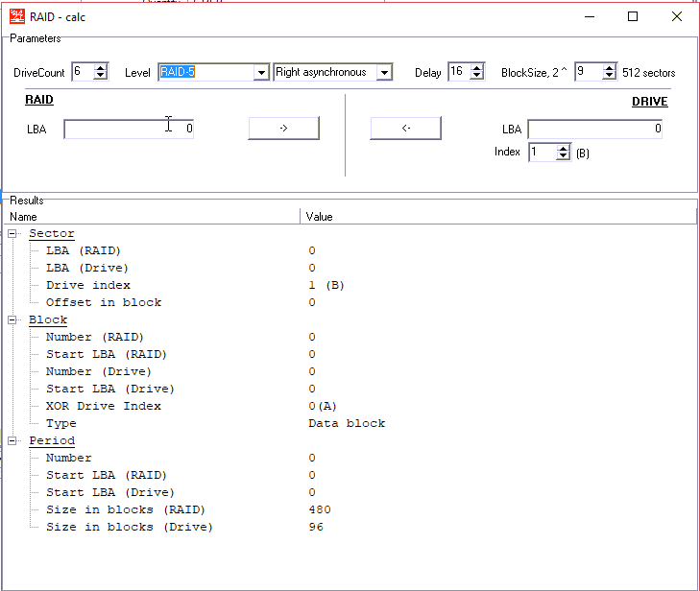Open the Right asynchronous layout dropdown

384,73
